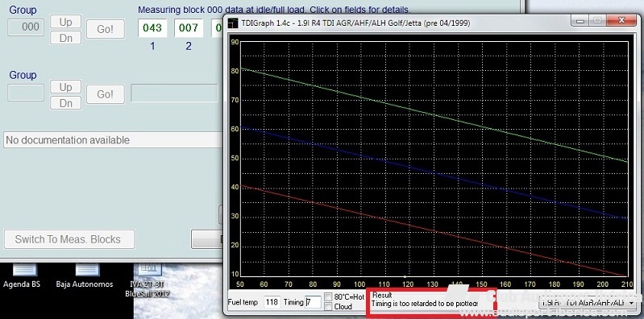This screenshot has height=319, width=644.
Task: Click Switch To Meas. Blocks button
Action: pyautogui.click(x=69, y=239)
